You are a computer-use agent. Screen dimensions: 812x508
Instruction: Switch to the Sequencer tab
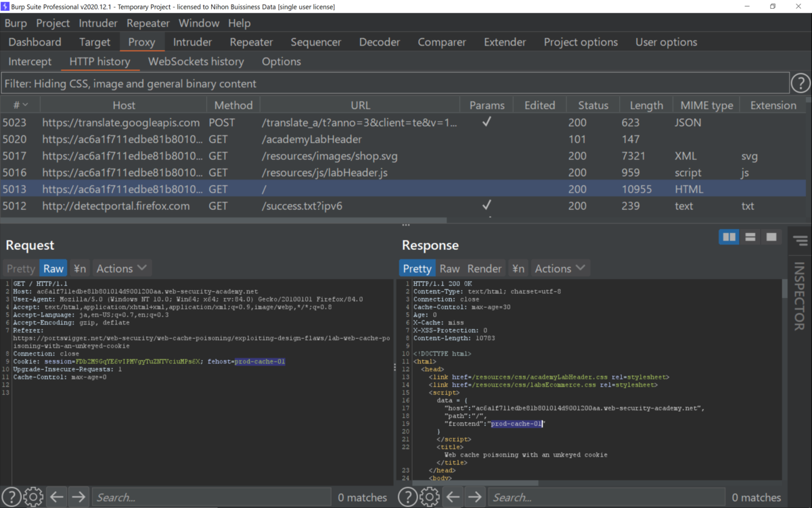tap(316, 42)
